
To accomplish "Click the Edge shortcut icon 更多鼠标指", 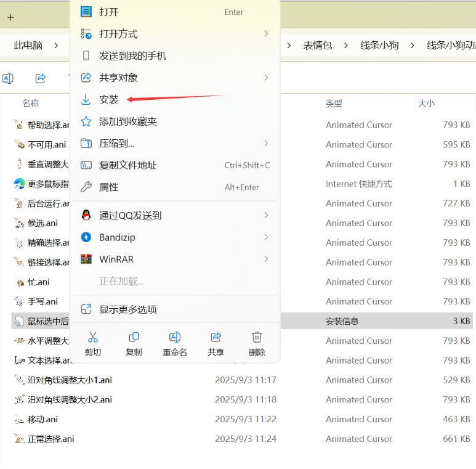I will click(x=20, y=184).
